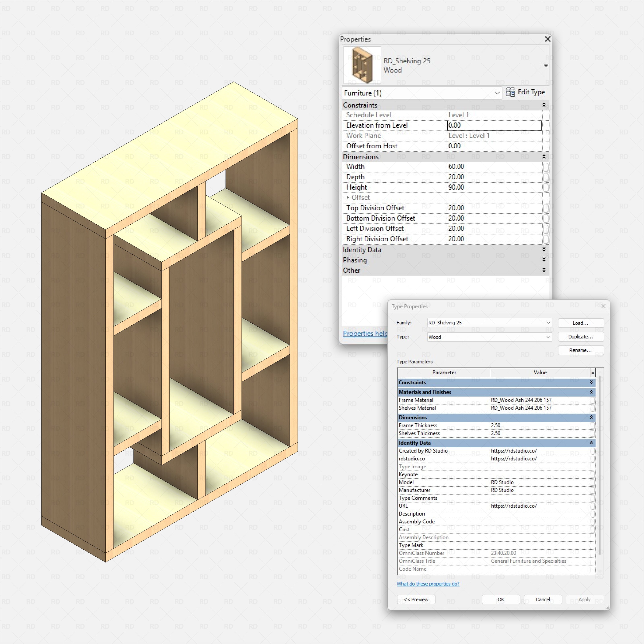This screenshot has width=644, height=644.
Task: Click associate button for Frame Material
Action: (x=592, y=400)
